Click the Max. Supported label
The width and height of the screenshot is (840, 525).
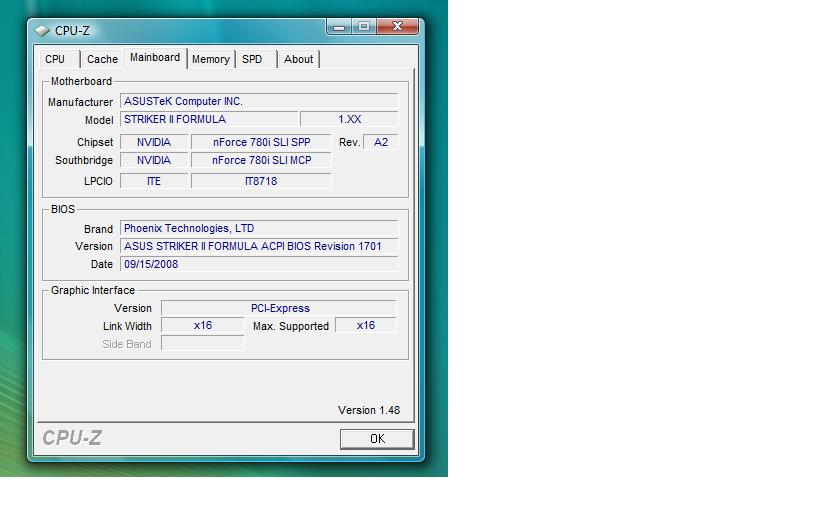pos(291,326)
